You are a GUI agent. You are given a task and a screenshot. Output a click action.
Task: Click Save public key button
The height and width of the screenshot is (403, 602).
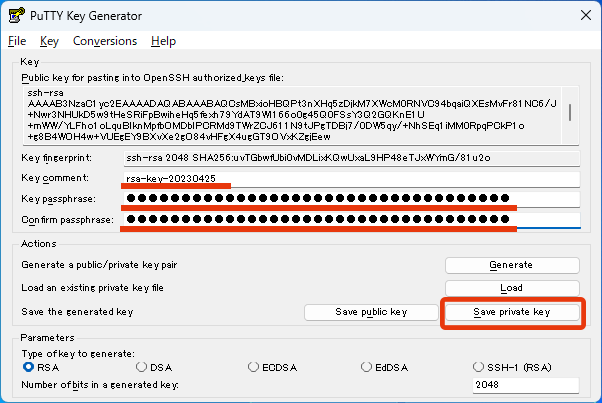371,312
